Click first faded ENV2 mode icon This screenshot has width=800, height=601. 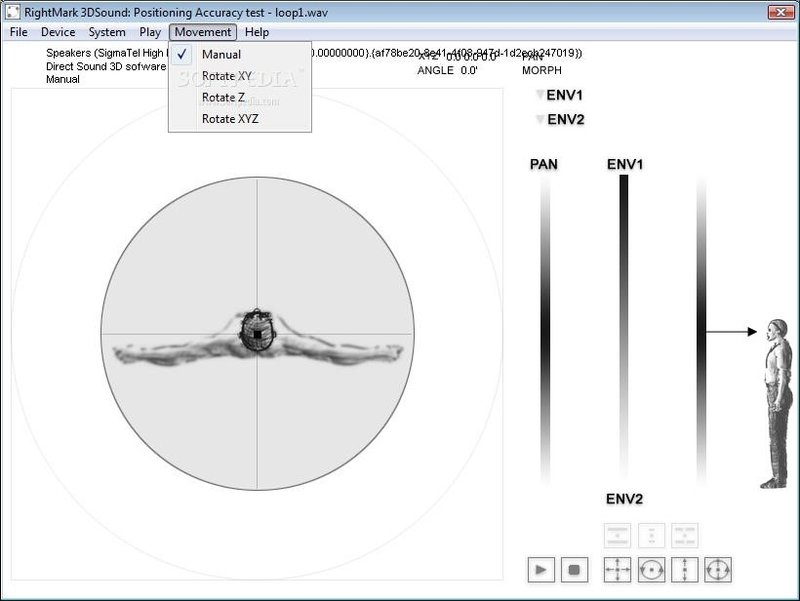pyautogui.click(x=617, y=535)
